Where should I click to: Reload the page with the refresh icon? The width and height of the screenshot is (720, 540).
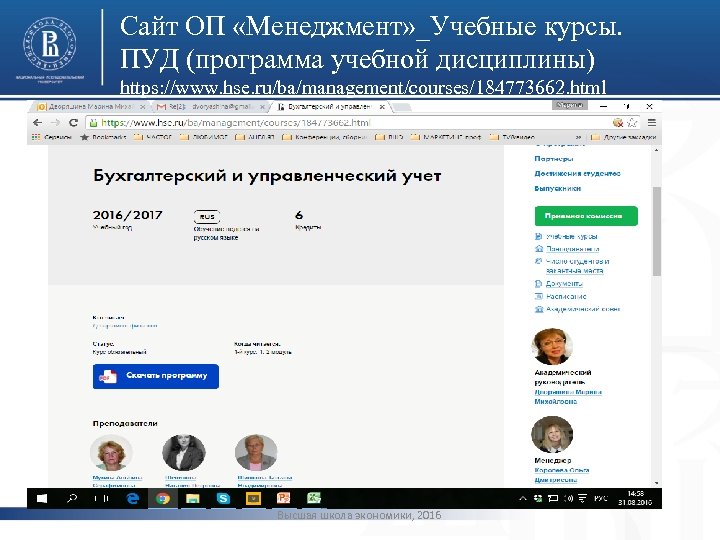(73, 123)
